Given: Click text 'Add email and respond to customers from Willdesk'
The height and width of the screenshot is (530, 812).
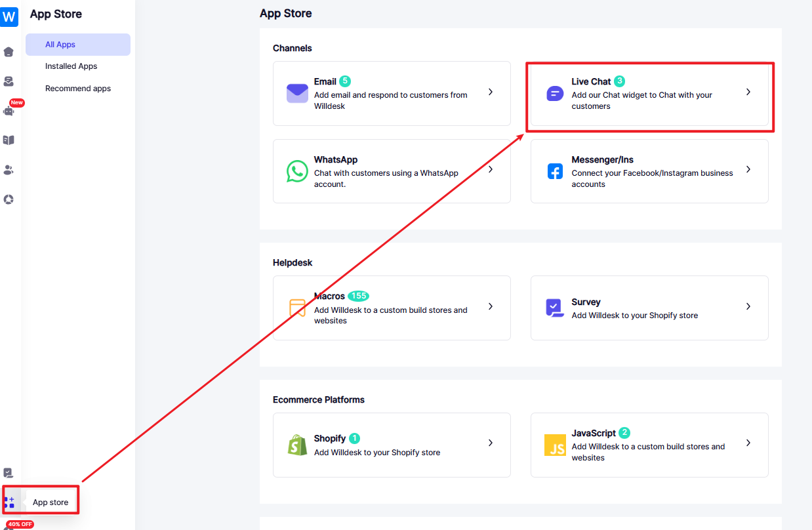Looking at the screenshot, I should (x=391, y=100).
